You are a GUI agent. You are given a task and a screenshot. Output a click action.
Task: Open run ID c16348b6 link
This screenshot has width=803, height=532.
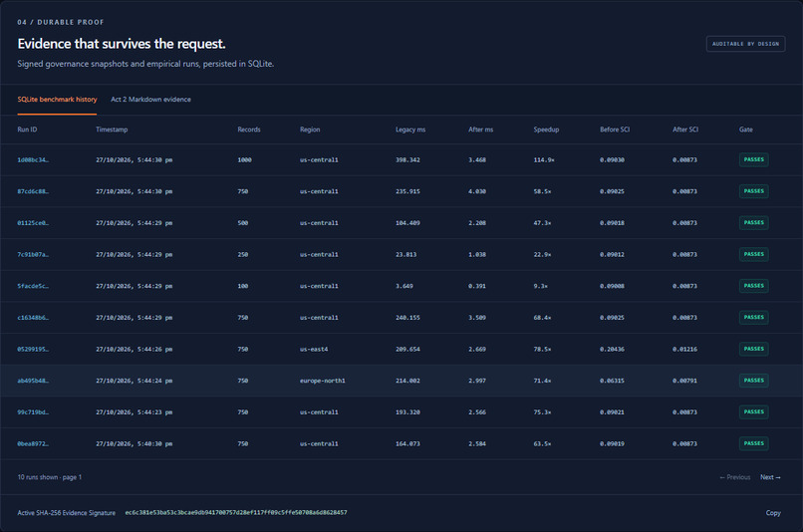point(33,318)
